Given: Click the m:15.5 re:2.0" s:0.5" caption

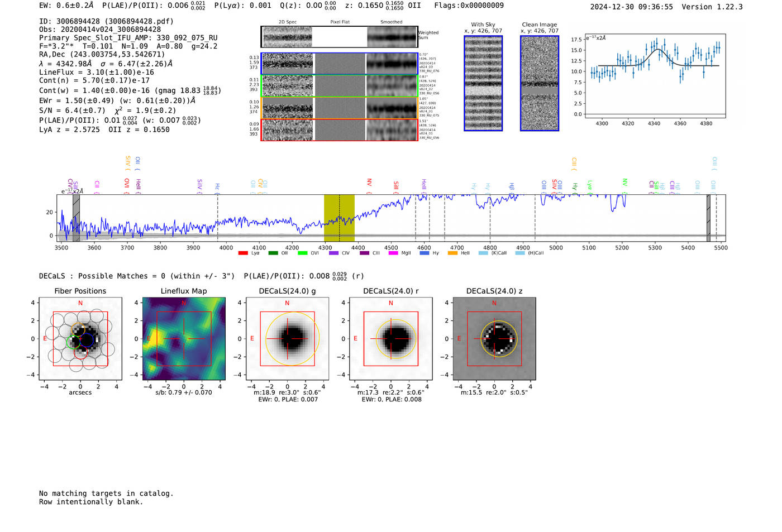Looking at the screenshot, I should 494,392.
